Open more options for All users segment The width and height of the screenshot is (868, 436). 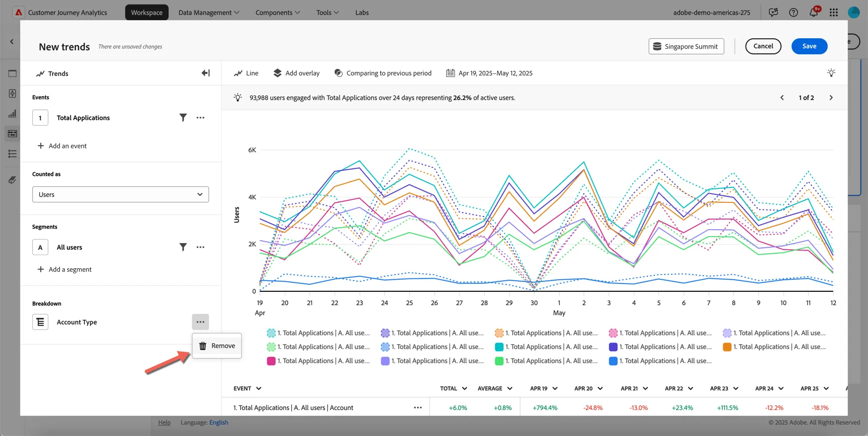200,247
